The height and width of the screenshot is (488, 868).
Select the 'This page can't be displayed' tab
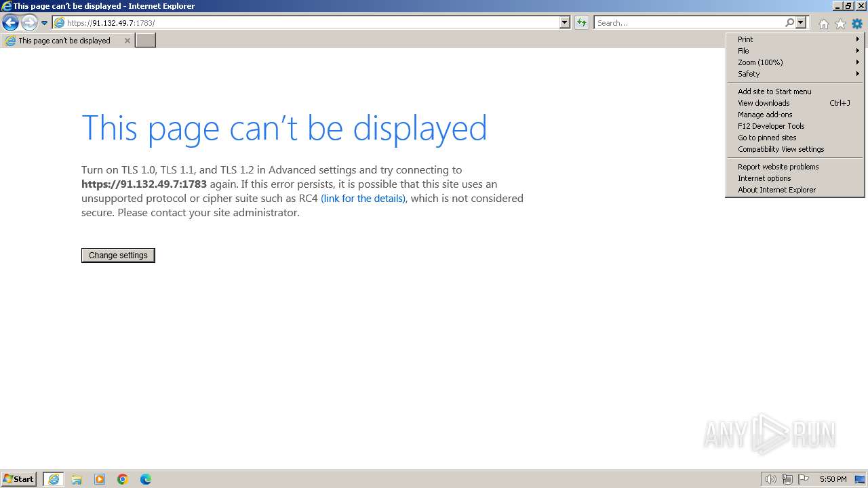(64, 41)
